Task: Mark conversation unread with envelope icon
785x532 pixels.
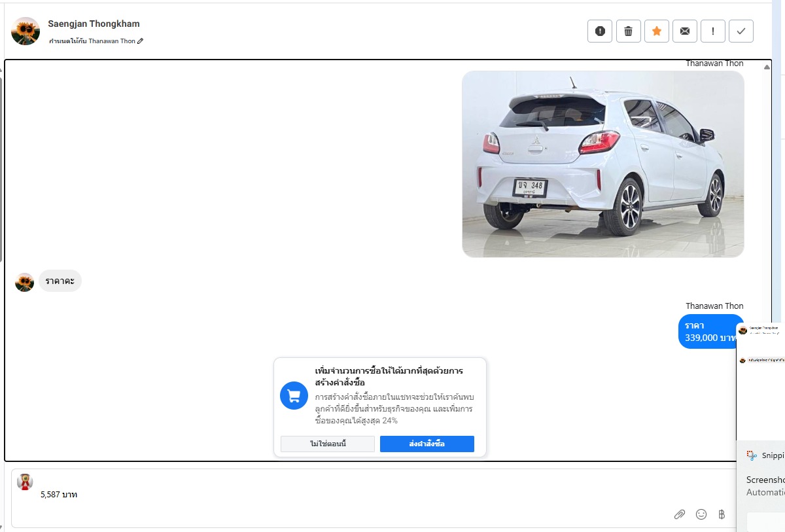Action: pos(684,31)
